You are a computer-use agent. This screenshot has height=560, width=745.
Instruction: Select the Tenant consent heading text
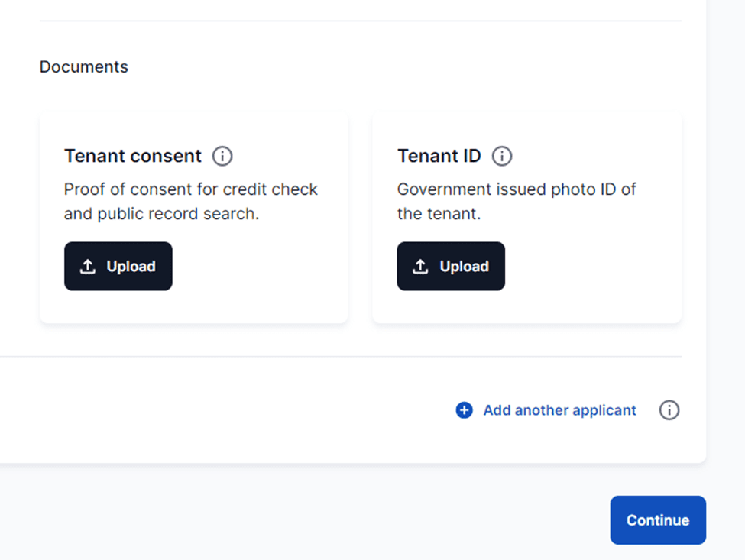pos(133,157)
